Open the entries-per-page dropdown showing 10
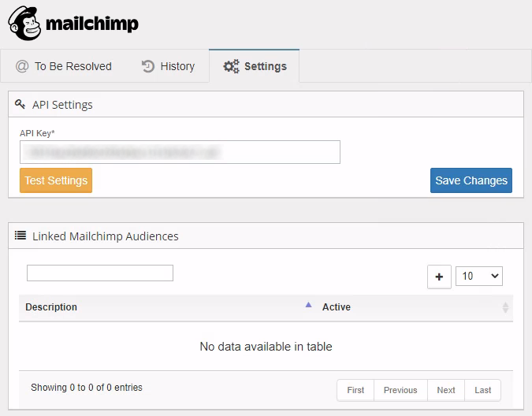532x416 pixels. pos(478,276)
